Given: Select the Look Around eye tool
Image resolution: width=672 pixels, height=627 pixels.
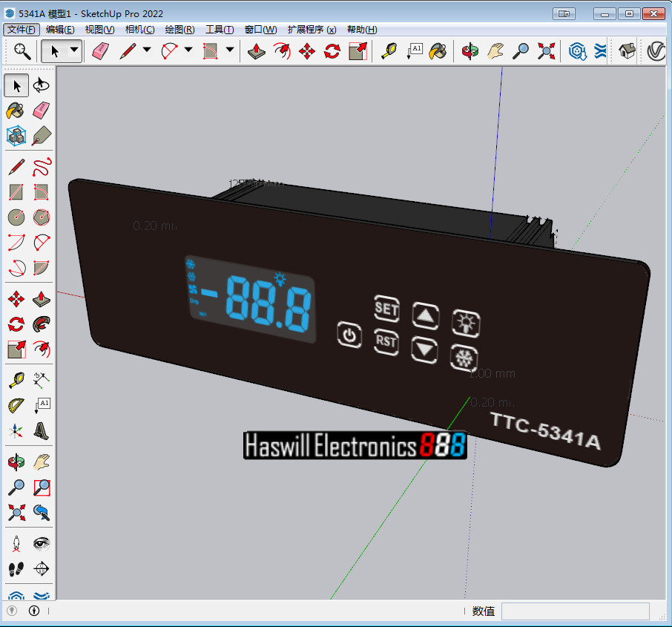Looking at the screenshot, I should click(x=41, y=544).
